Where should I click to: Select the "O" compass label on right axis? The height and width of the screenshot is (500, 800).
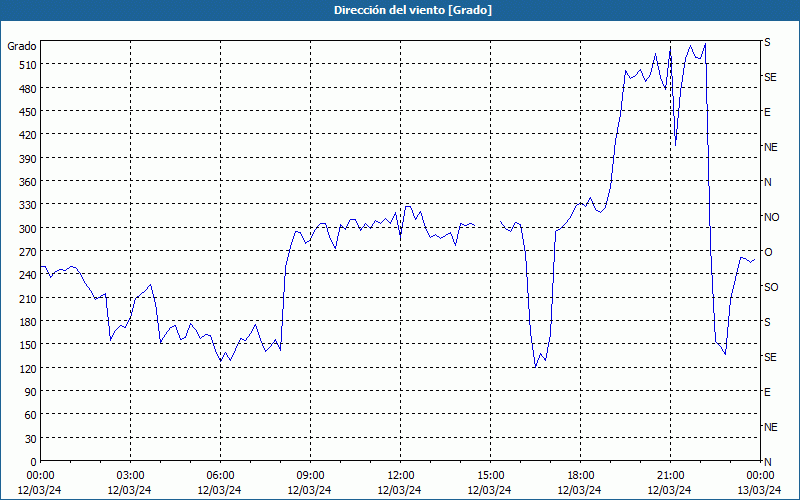tap(768, 252)
